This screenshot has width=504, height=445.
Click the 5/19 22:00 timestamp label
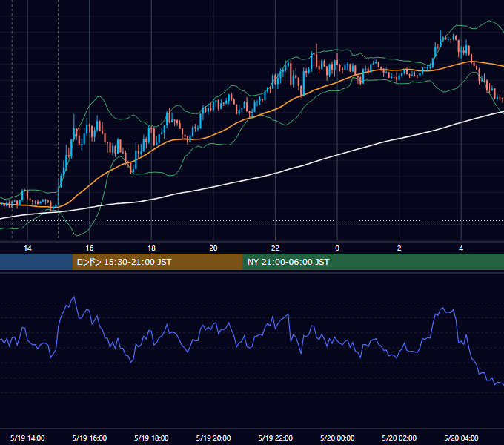click(x=276, y=438)
